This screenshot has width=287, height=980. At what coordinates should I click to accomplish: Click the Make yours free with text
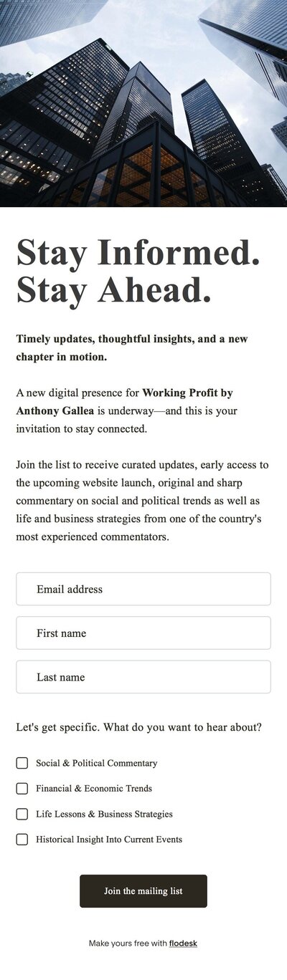coord(128,943)
